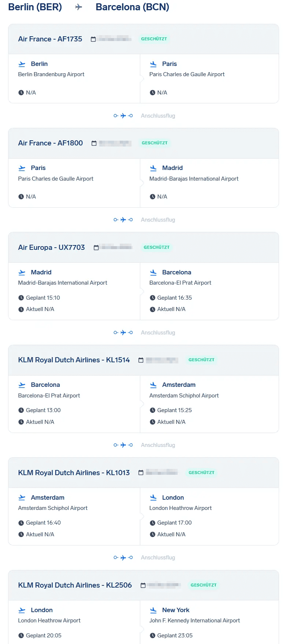Image resolution: width=286 pixels, height=644 pixels.
Task: Click the clock icon by Geplant 15:10
Action: click(x=21, y=298)
